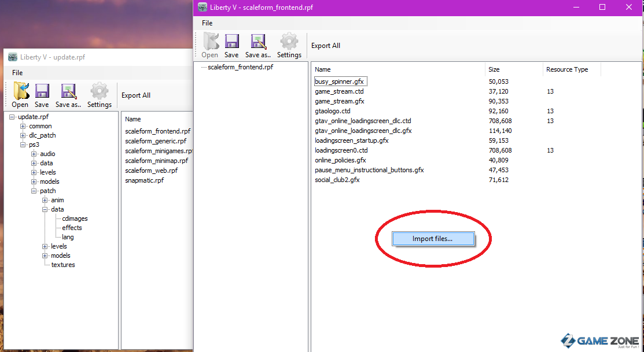Screen dimensions: 644x352
Task: Click the Save as icon in the update.rpf window
Action: point(68,91)
